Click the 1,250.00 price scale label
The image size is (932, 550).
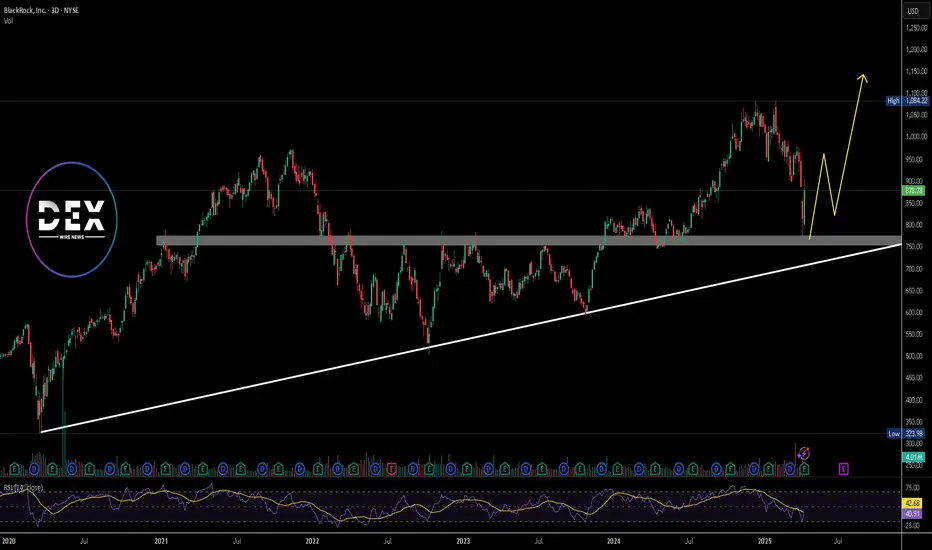(917, 28)
